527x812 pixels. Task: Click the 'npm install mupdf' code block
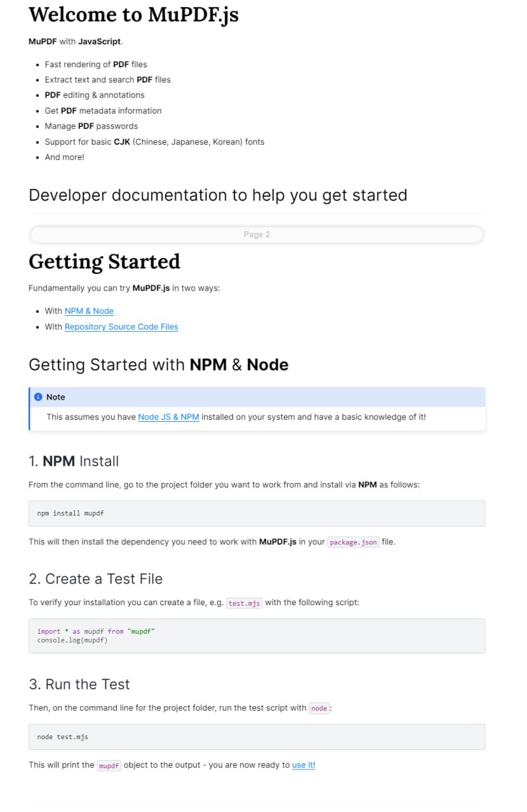257,513
